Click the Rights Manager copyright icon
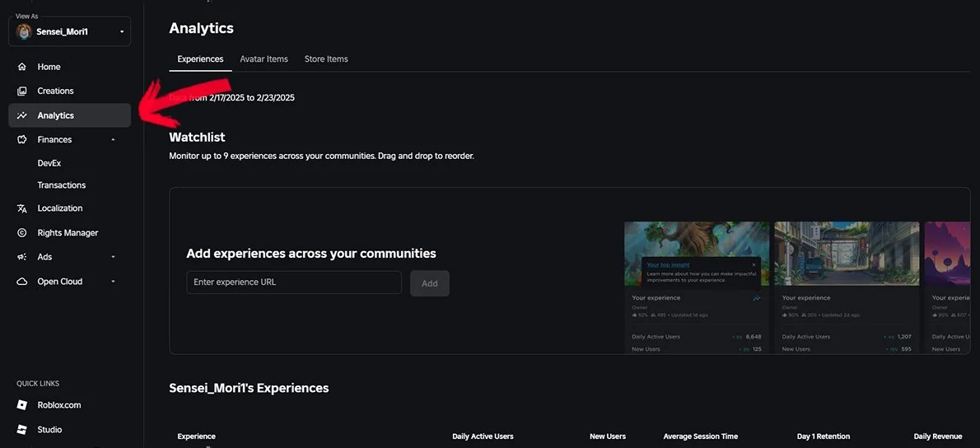Image resolution: width=980 pixels, height=448 pixels. tap(22, 233)
